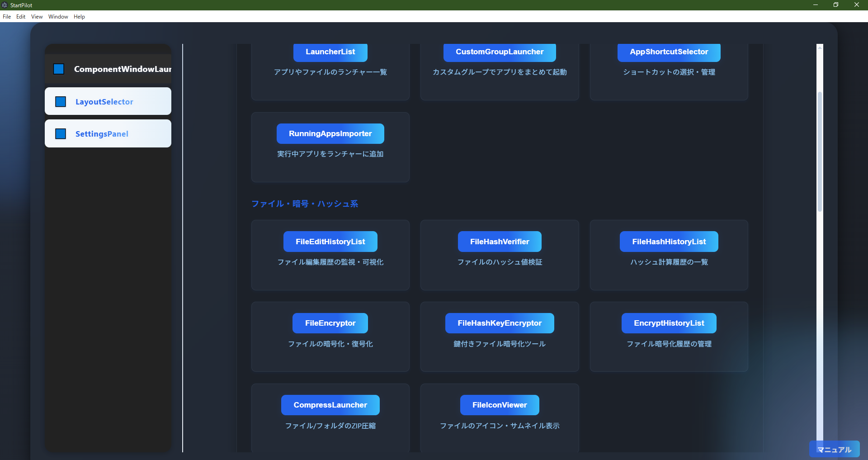Launch RunningAppsImporter
This screenshot has height=460, width=868.
330,133
